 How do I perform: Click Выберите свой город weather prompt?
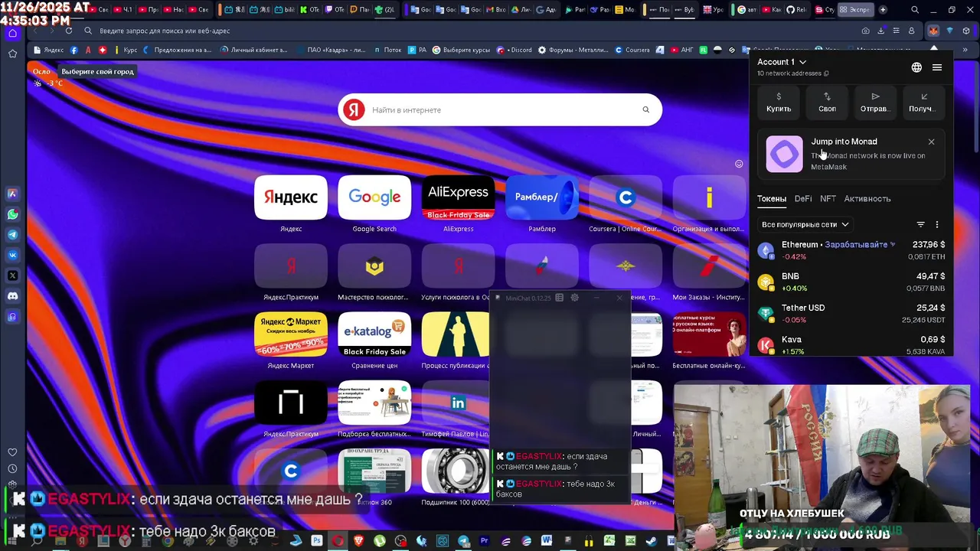click(x=97, y=71)
